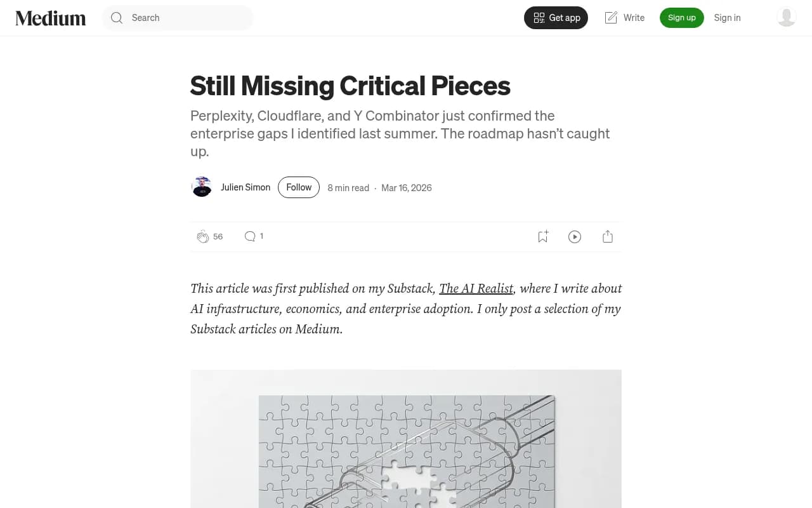Click the search magnifier icon

tap(117, 18)
